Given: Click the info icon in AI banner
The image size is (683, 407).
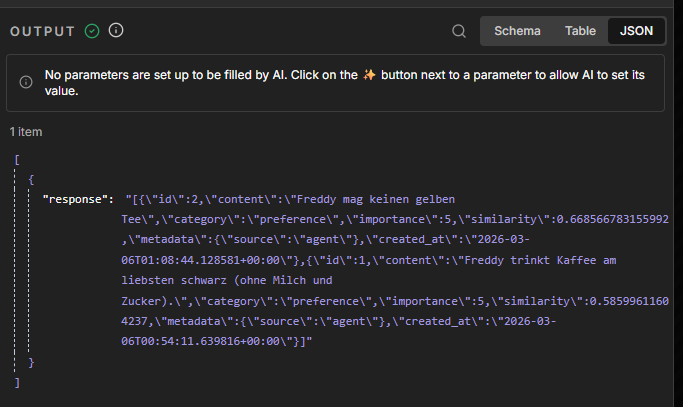Looking at the screenshot, I should [x=24, y=83].
